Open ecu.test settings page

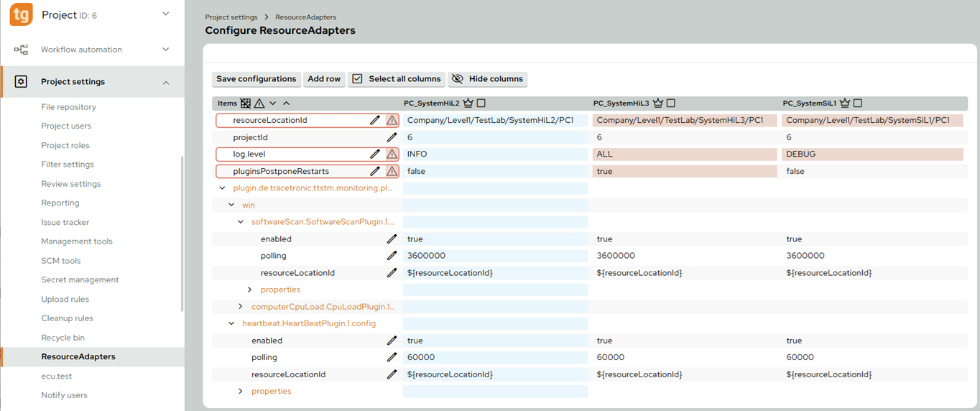click(57, 376)
